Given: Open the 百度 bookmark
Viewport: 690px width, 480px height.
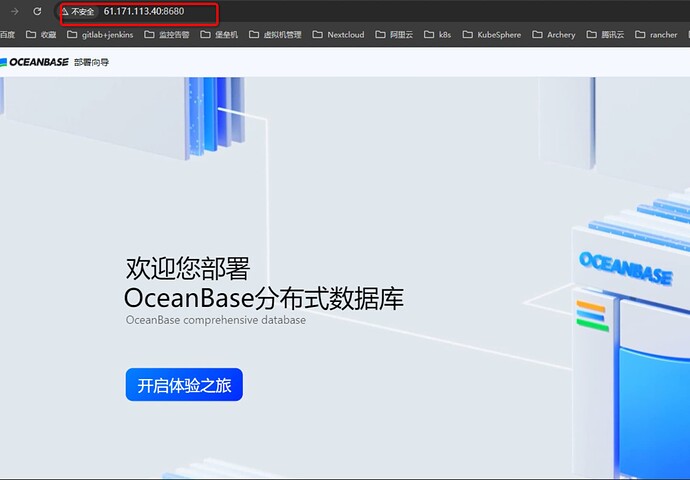Looking at the screenshot, I should (x=7, y=35).
